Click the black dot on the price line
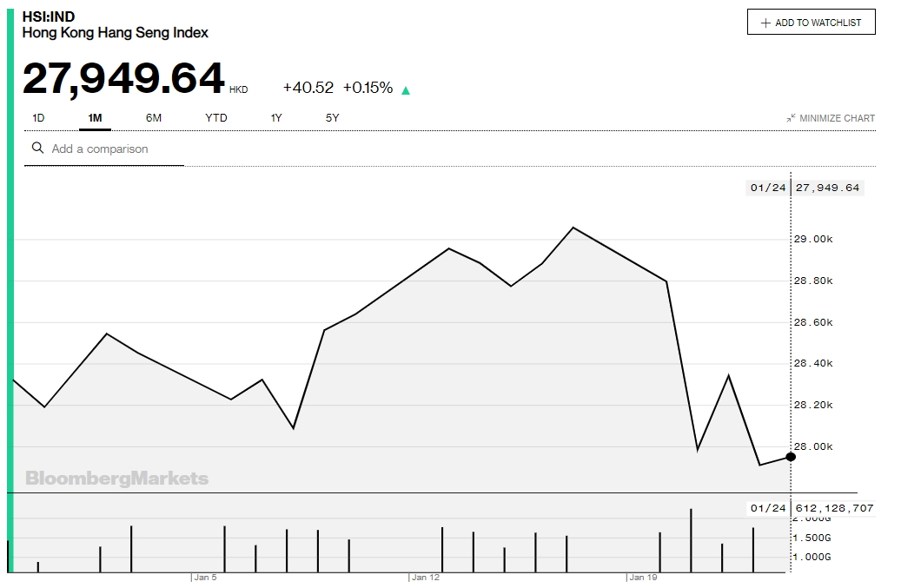 click(x=791, y=457)
